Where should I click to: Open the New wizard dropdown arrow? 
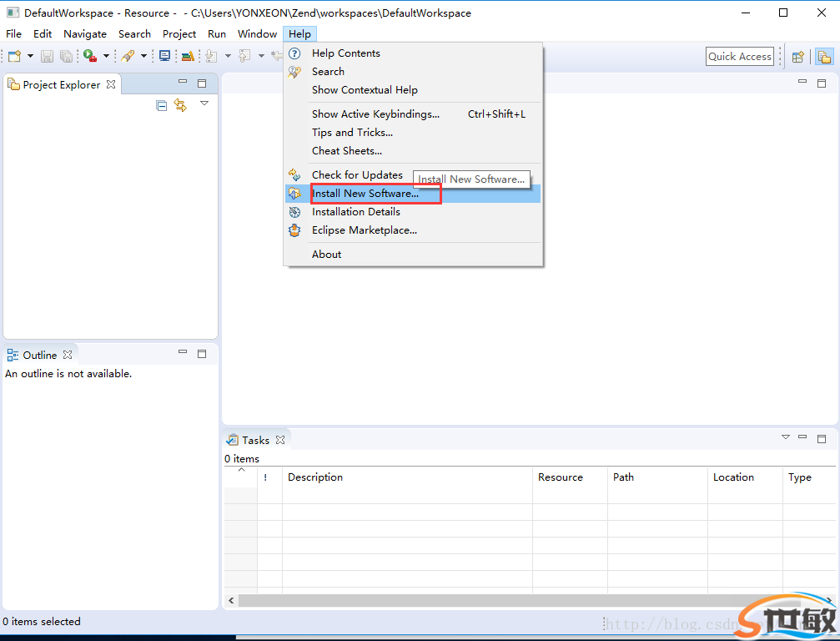[x=30, y=56]
